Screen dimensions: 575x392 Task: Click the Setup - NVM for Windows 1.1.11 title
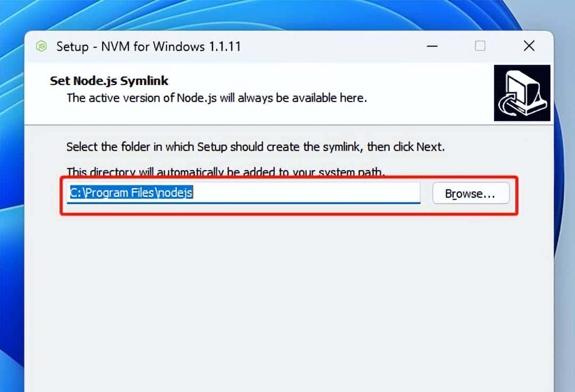[x=148, y=47]
